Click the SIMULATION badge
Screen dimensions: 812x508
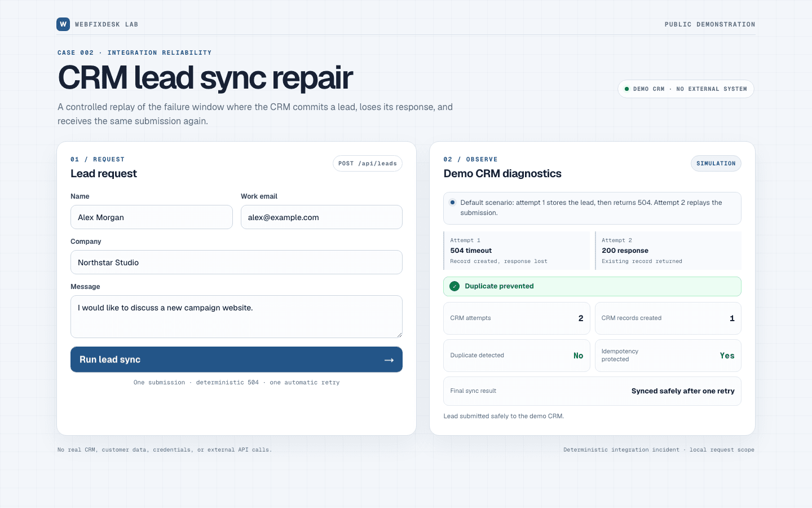pos(716,164)
